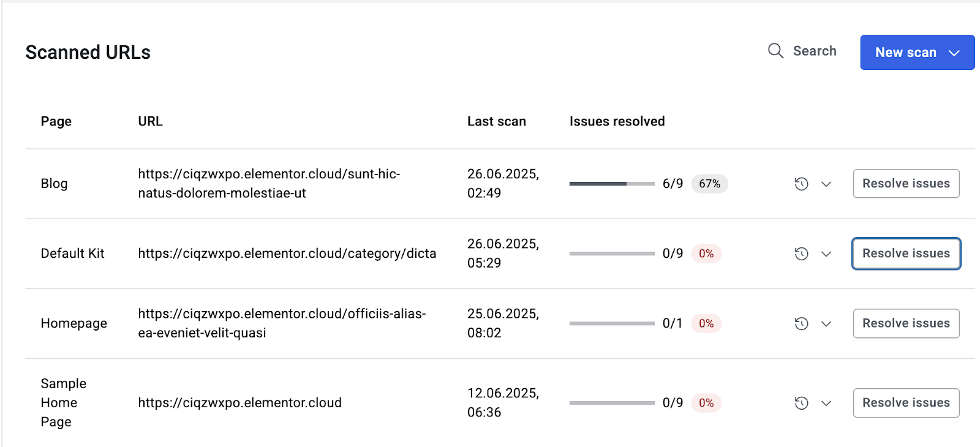Click the Blog issues progress bar

[x=611, y=184]
